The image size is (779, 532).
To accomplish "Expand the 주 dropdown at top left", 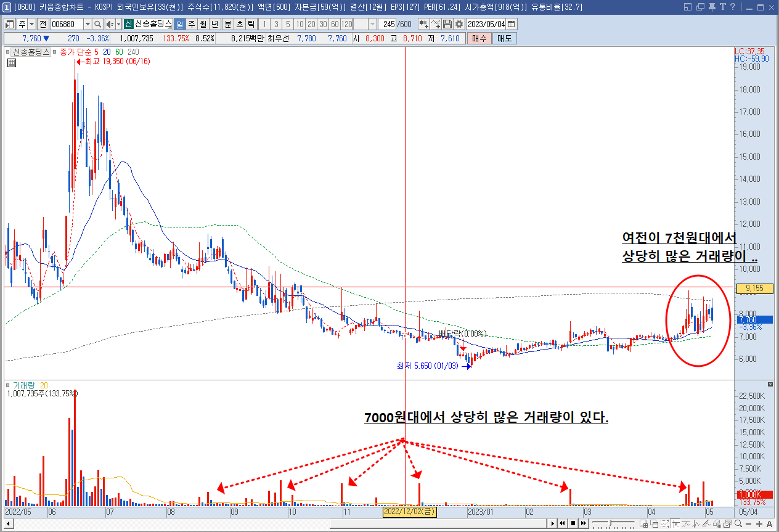I will tap(30, 24).
